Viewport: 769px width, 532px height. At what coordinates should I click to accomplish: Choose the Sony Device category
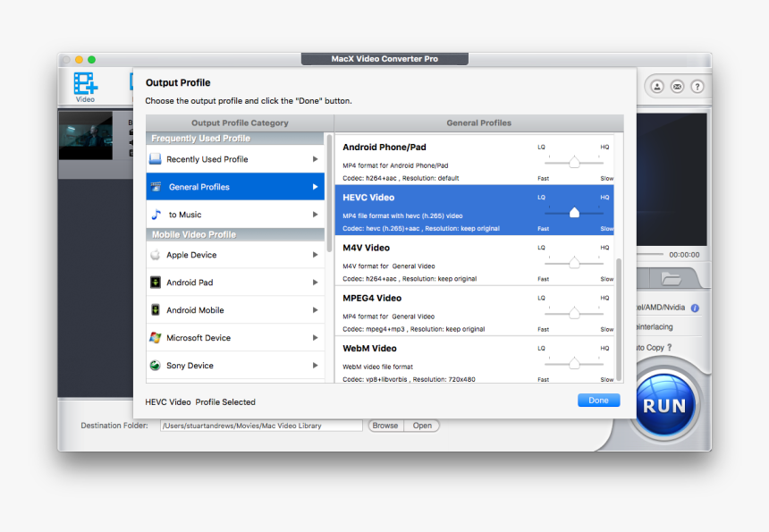pyautogui.click(x=236, y=366)
